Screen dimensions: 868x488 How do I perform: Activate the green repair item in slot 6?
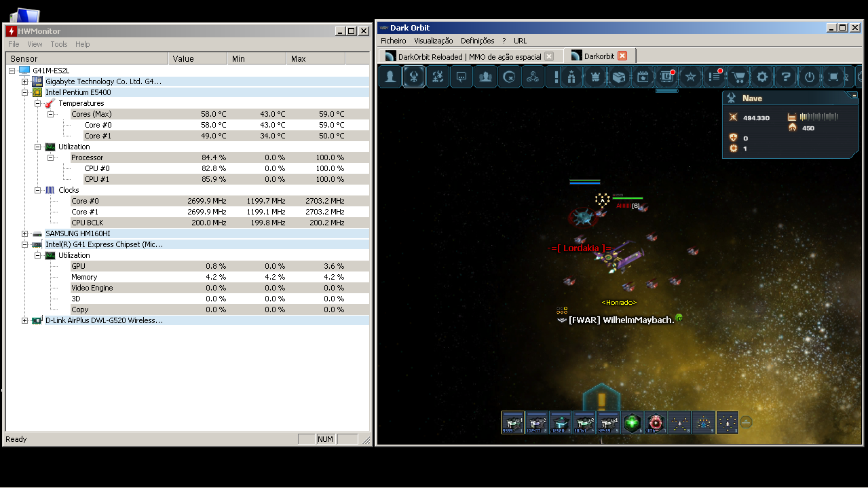pyautogui.click(x=632, y=422)
